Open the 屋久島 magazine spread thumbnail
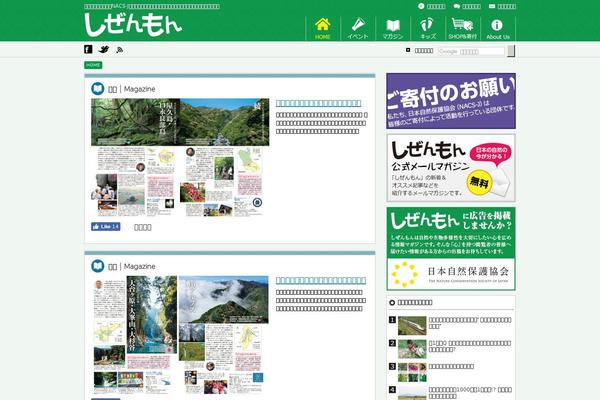600x400 pixels. [180, 157]
